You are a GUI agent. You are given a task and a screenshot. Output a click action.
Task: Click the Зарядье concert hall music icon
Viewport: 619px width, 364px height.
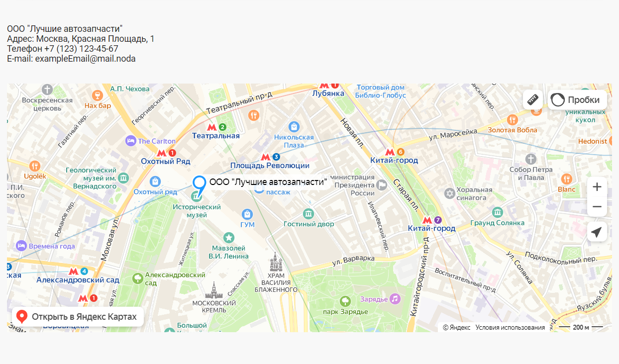point(395,298)
